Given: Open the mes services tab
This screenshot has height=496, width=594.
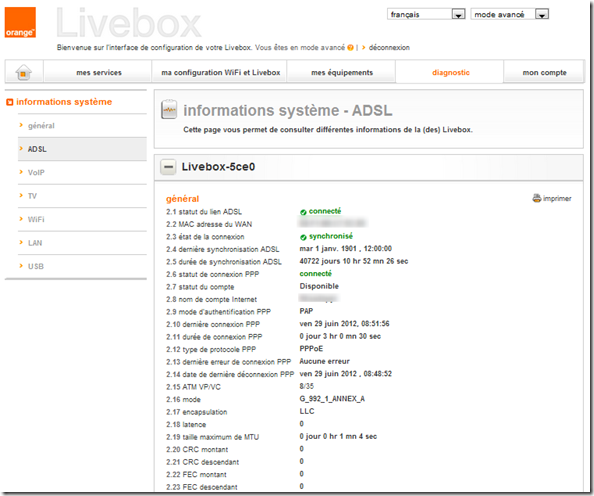Looking at the screenshot, I should (x=99, y=72).
